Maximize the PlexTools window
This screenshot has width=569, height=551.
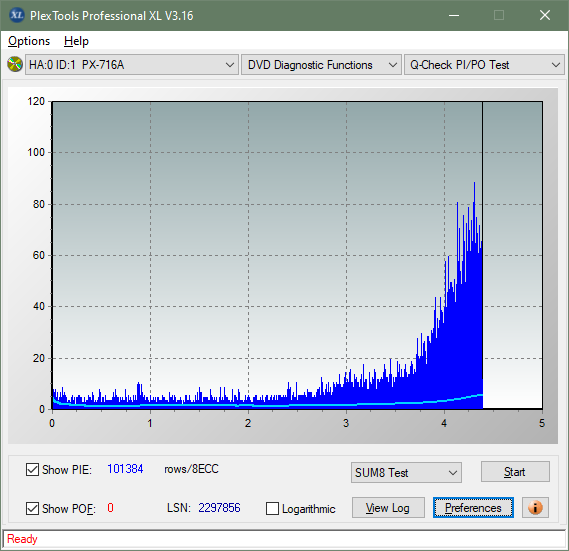pos(499,15)
